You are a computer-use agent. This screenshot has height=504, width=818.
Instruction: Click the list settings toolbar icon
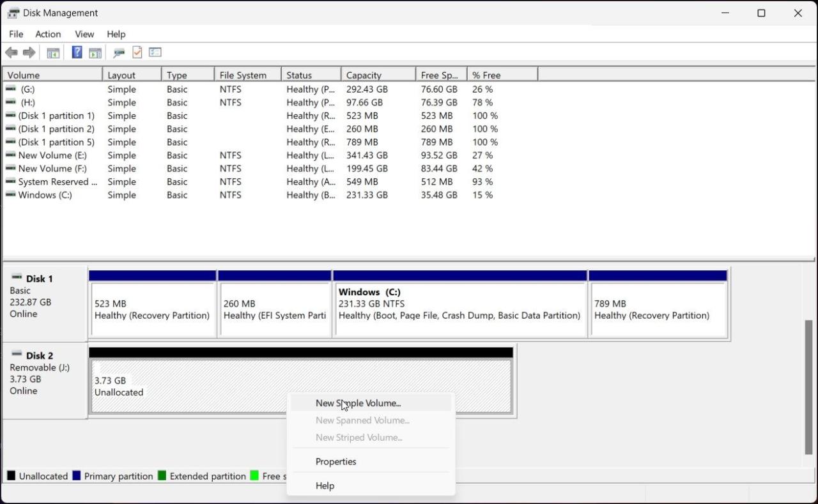point(155,52)
